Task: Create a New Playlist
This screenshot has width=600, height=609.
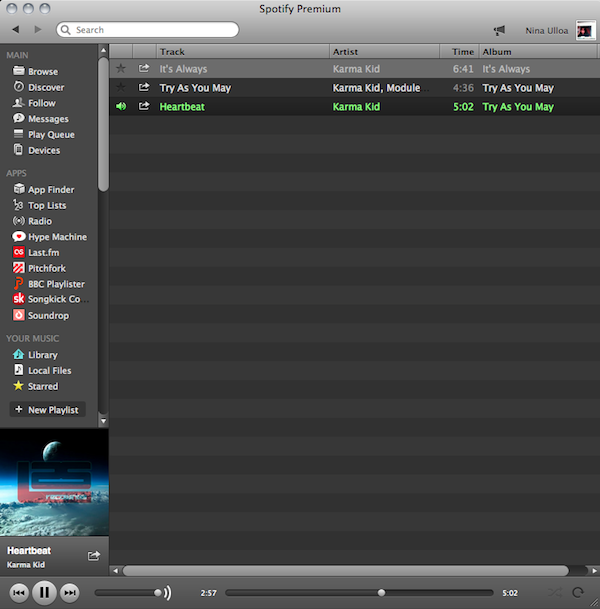Action: pos(47,409)
